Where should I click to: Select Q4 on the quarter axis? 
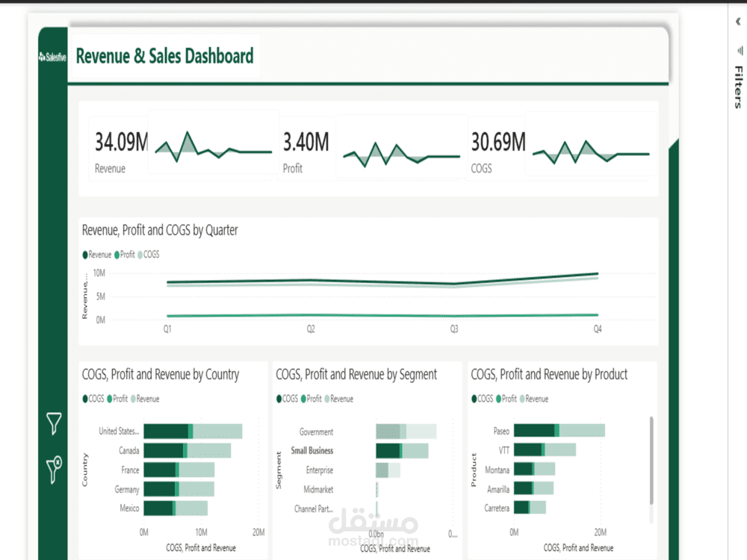pyautogui.click(x=598, y=329)
